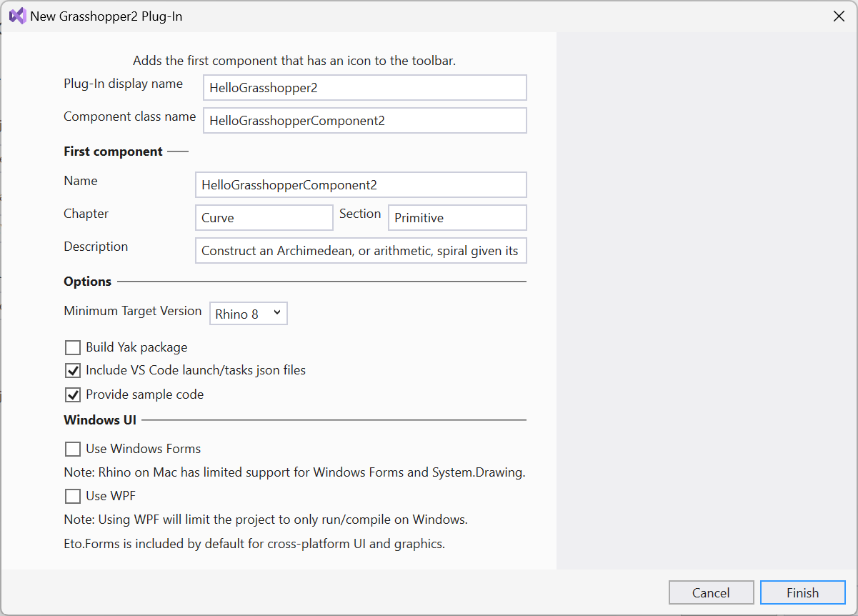Open the Minimum Target Version dropdown
The height and width of the screenshot is (616, 858).
[249, 314]
